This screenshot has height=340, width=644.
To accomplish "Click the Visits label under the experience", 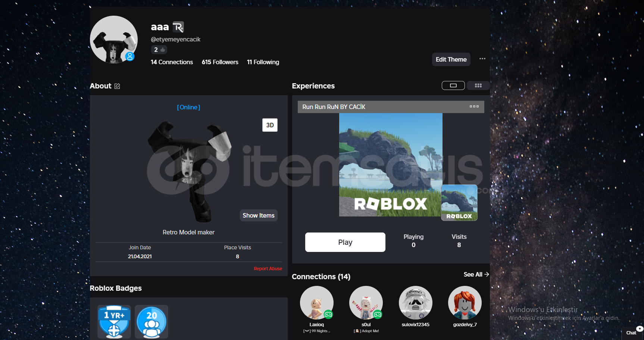I will click(x=459, y=237).
